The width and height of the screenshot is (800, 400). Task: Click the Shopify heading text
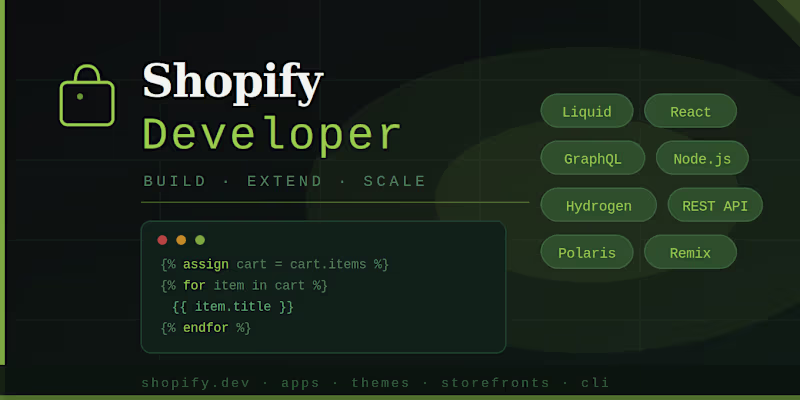click(x=233, y=82)
